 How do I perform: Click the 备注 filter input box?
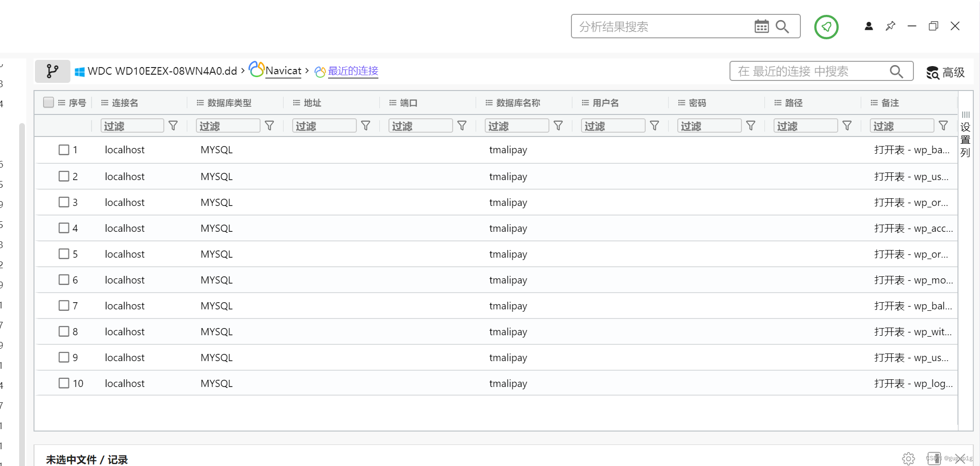(902, 125)
